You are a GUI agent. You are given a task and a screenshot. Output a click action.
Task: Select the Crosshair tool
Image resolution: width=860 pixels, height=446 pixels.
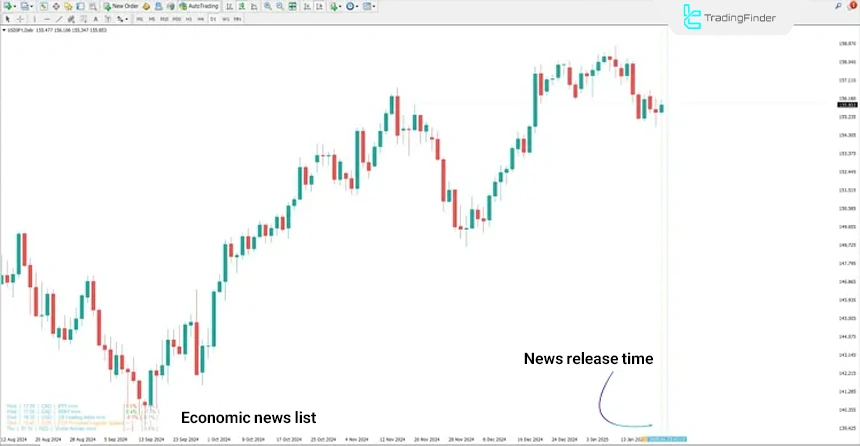tap(20, 19)
